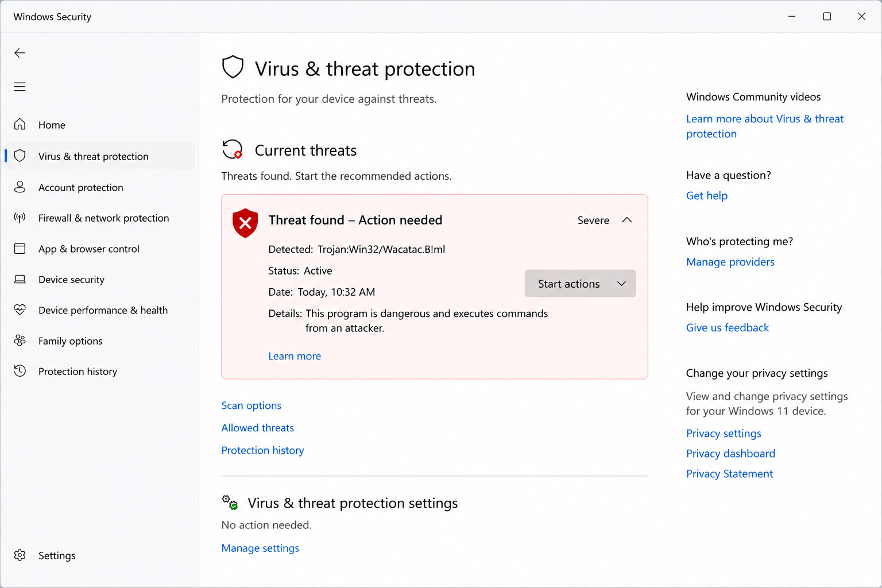Minimize the Windows Security window
882x588 pixels.
point(792,16)
